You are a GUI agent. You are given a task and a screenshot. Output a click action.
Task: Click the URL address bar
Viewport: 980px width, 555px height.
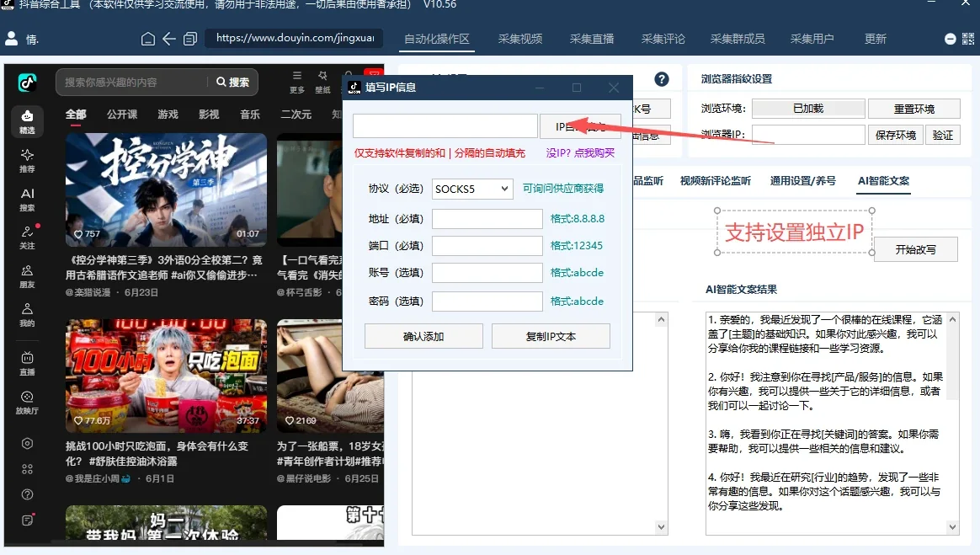(x=294, y=38)
